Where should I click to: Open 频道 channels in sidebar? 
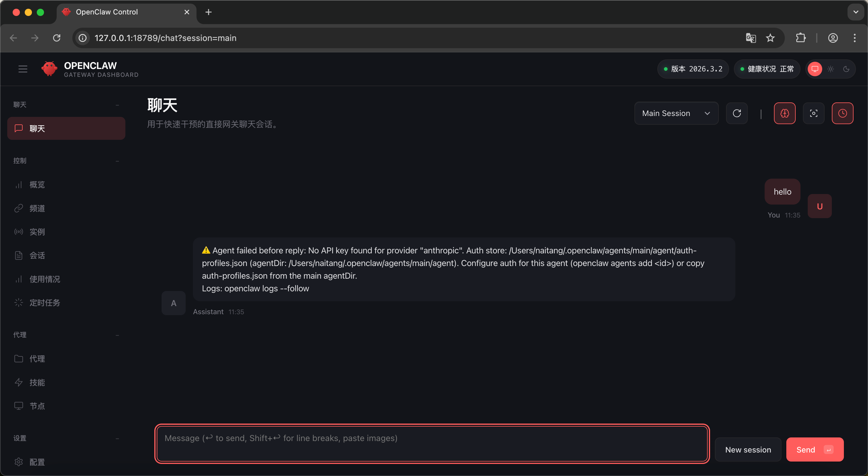click(37, 208)
